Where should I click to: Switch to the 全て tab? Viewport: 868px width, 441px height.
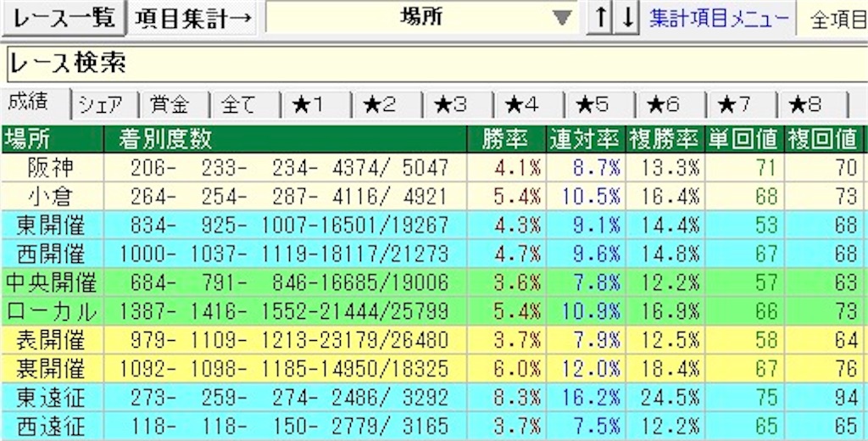click(246, 105)
